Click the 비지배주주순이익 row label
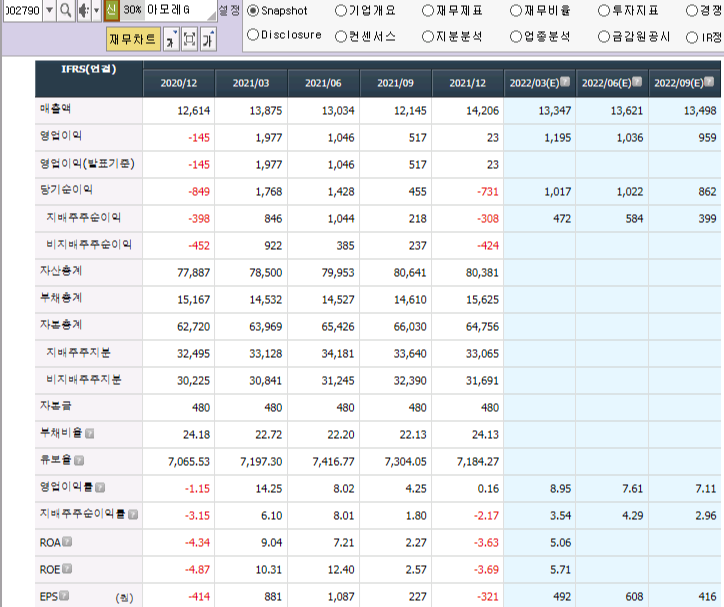This screenshot has width=724, height=607. (x=89, y=244)
